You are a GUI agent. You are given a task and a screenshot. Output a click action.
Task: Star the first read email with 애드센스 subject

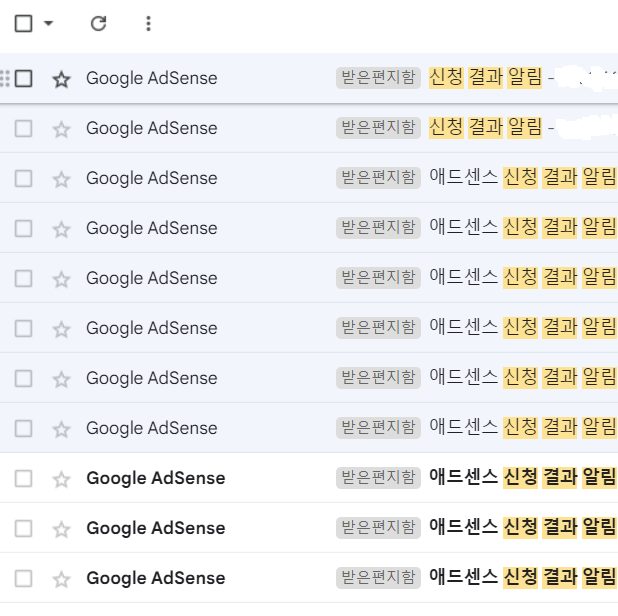(61, 179)
